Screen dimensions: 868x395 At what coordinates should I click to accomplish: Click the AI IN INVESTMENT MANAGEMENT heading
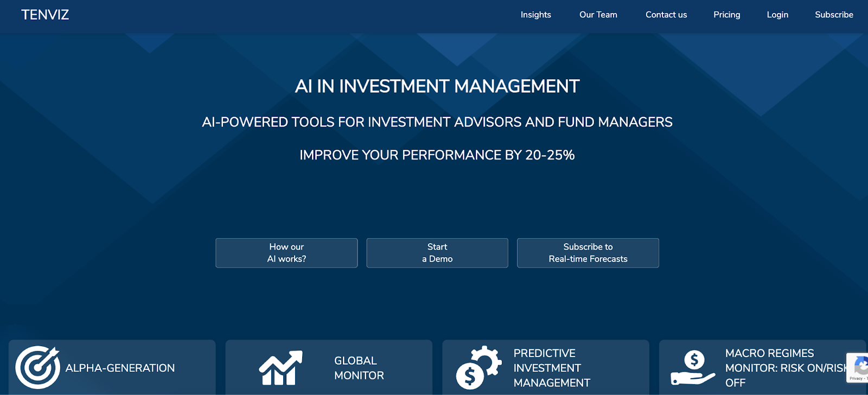(437, 86)
